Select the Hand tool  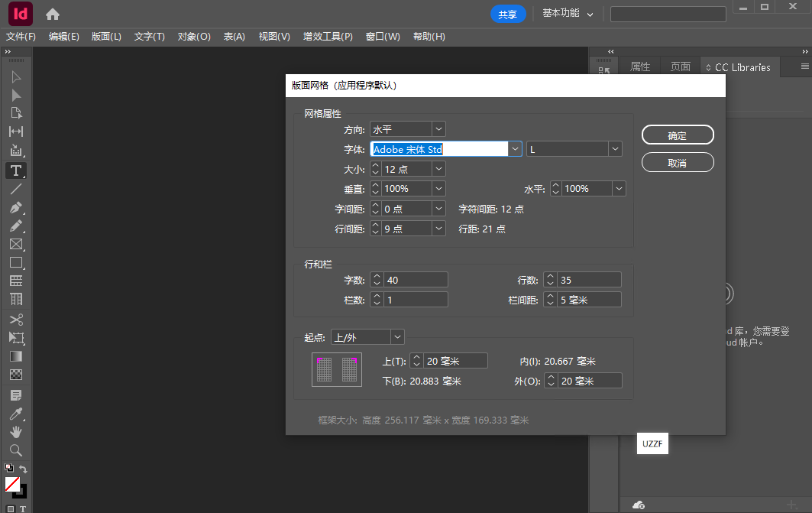point(16,432)
